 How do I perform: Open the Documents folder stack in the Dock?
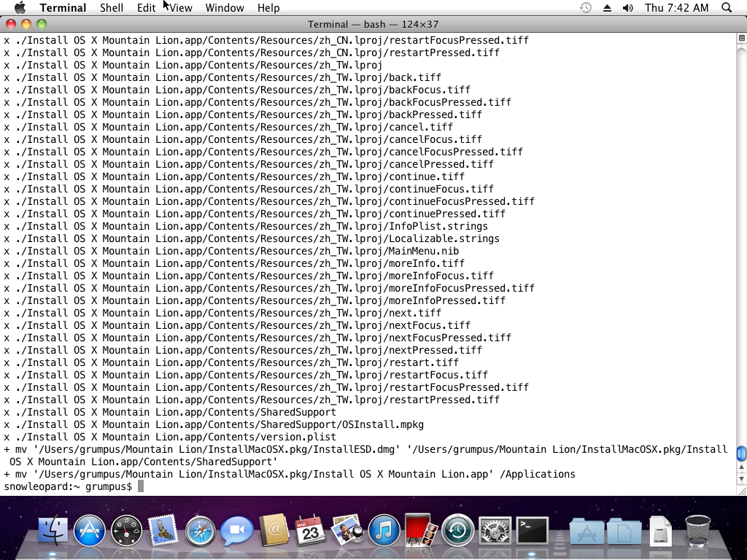click(624, 530)
